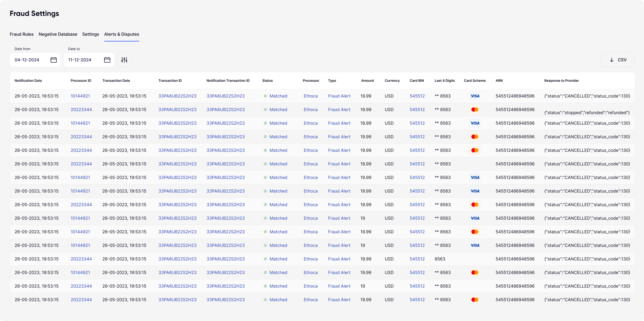Click the Date from field showing 04-12-2024
This screenshot has width=644, height=321.
[27, 60]
